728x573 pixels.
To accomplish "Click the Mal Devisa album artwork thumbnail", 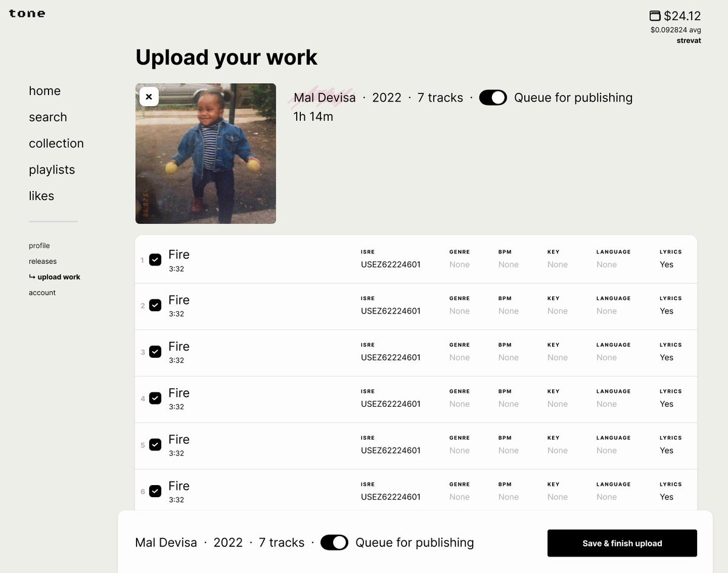I will click(206, 153).
